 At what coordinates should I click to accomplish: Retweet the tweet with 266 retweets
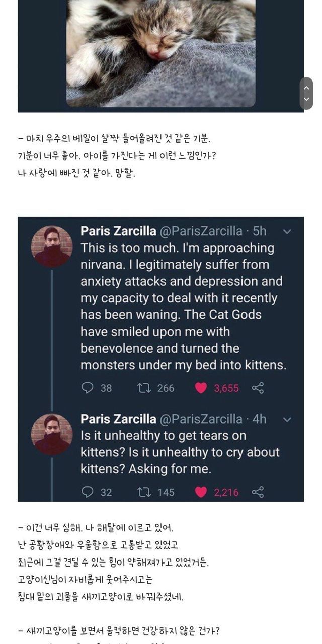point(142,388)
